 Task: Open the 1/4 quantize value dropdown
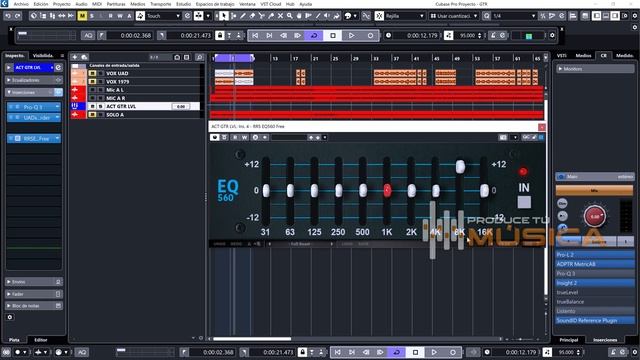click(514, 16)
